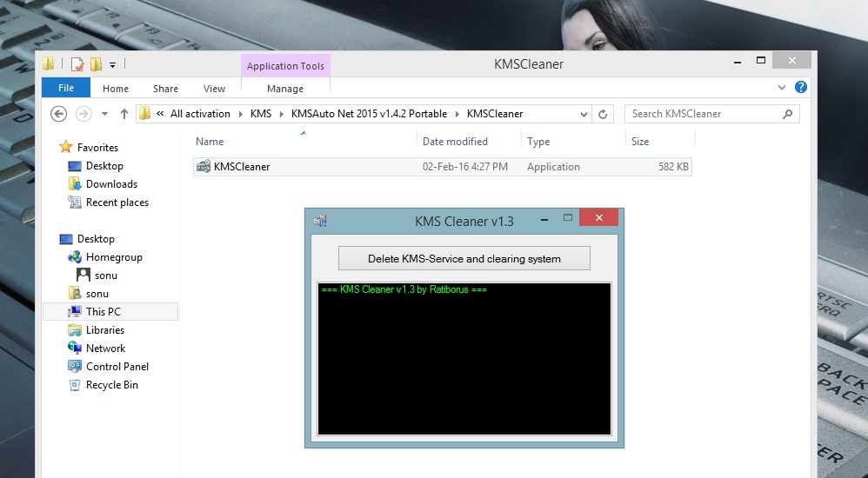The height and width of the screenshot is (478, 868).
Task: Click the Downloads folder icon
Action: coord(74,183)
